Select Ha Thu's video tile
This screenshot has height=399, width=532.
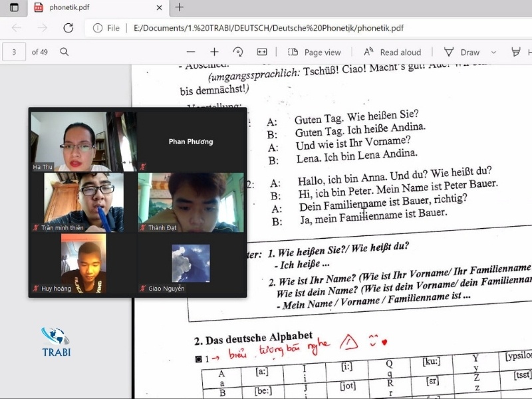84,142
